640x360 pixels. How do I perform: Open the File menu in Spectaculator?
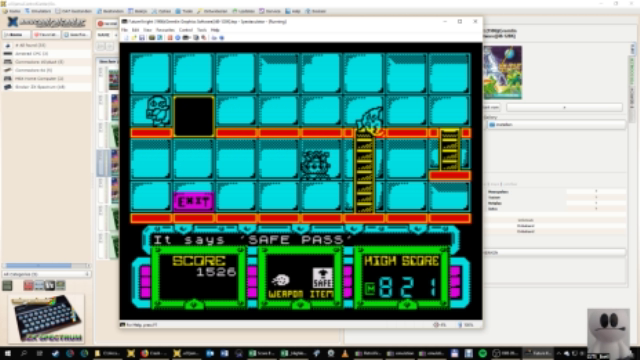(124, 30)
